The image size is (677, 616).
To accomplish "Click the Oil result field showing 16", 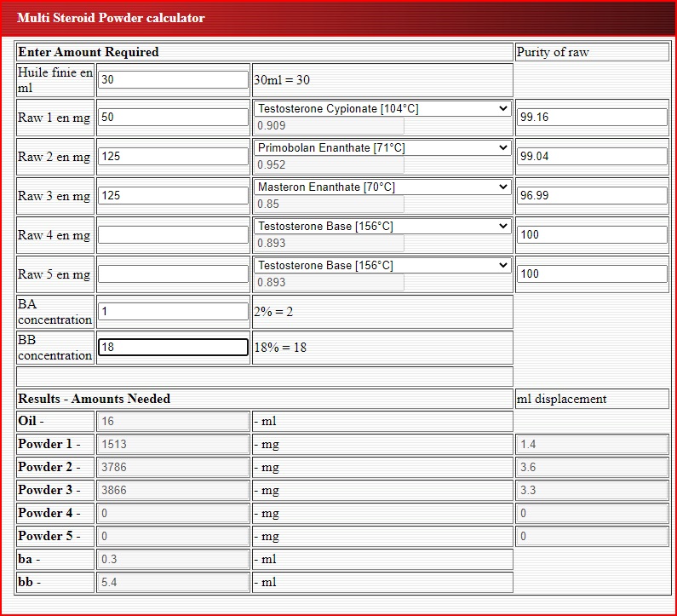I will 173,421.
